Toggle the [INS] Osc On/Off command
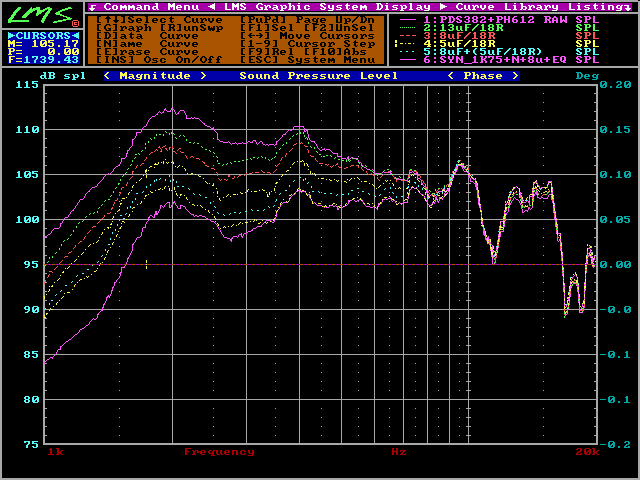Viewport: 640px width, 480px height. coord(159,60)
